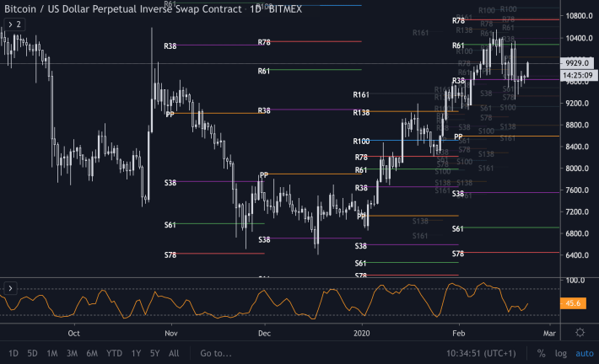Viewport: 599px width, 364px height.
Task: Open chart settings gear icon
Action: 580,333
